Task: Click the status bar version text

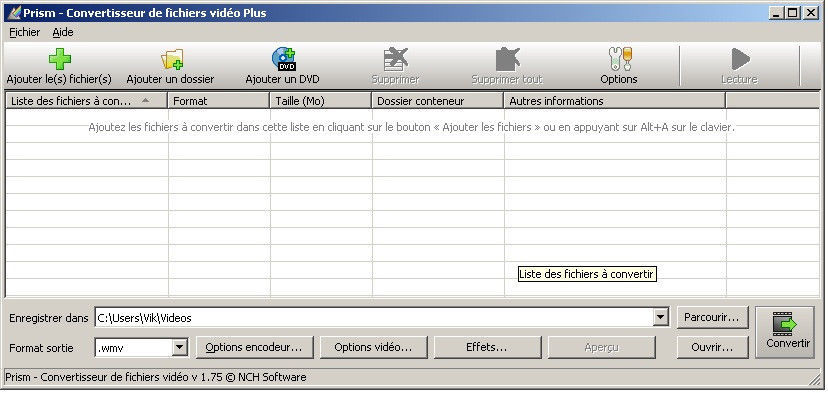Action: click(155, 377)
